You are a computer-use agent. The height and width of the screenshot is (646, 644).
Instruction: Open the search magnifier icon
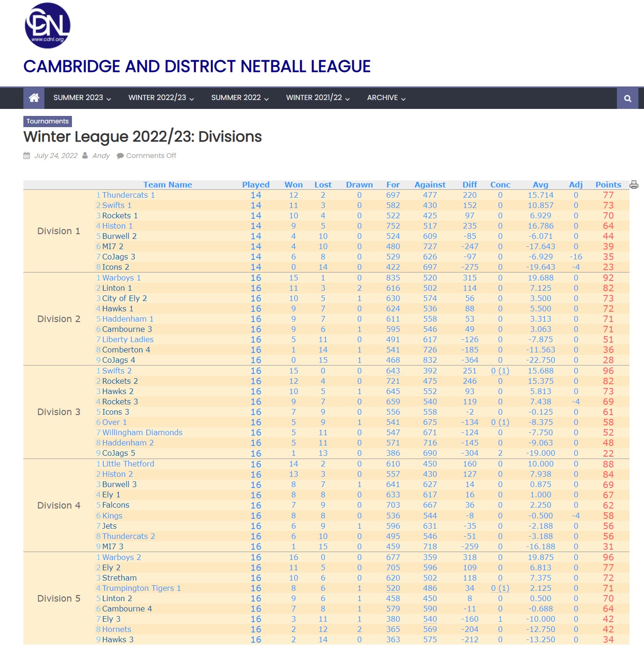click(x=627, y=98)
